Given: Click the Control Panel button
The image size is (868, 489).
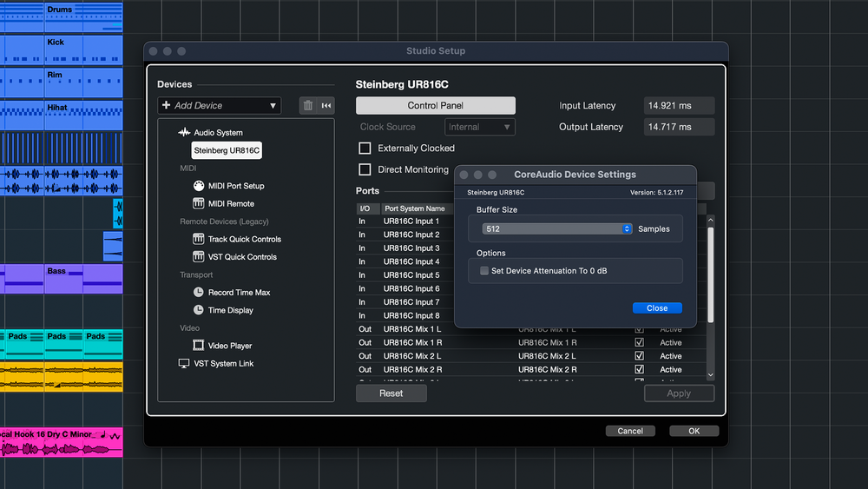Looking at the screenshot, I should click(435, 106).
